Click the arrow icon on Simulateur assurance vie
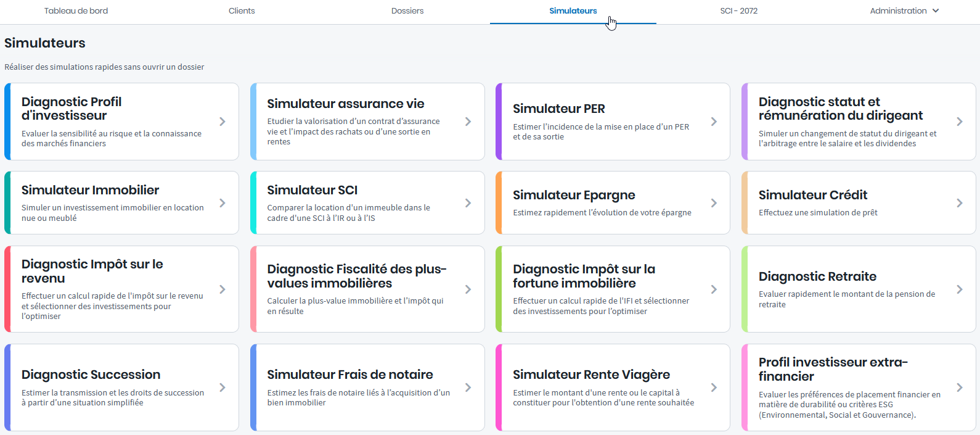Screen dimensions: 980x435 point(468,122)
